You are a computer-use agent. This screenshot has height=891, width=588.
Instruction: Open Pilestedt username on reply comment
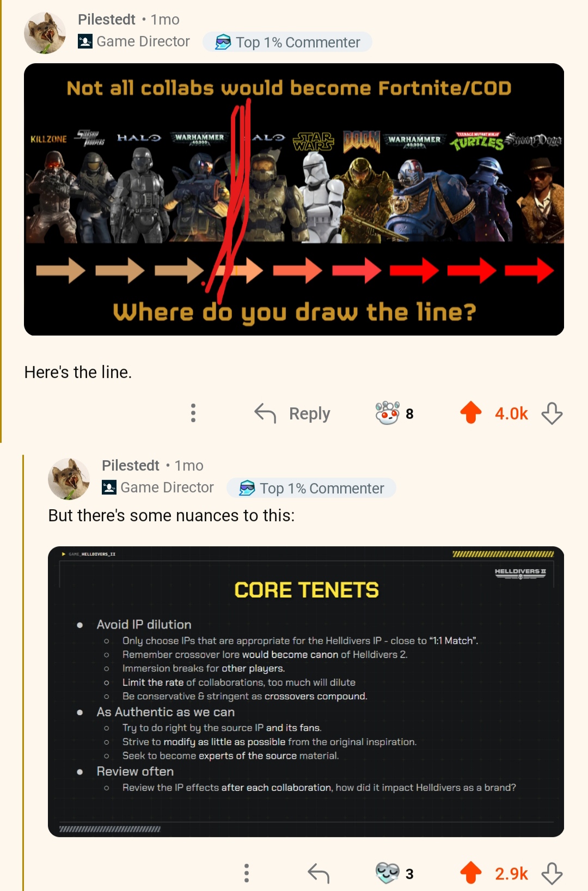(130, 466)
